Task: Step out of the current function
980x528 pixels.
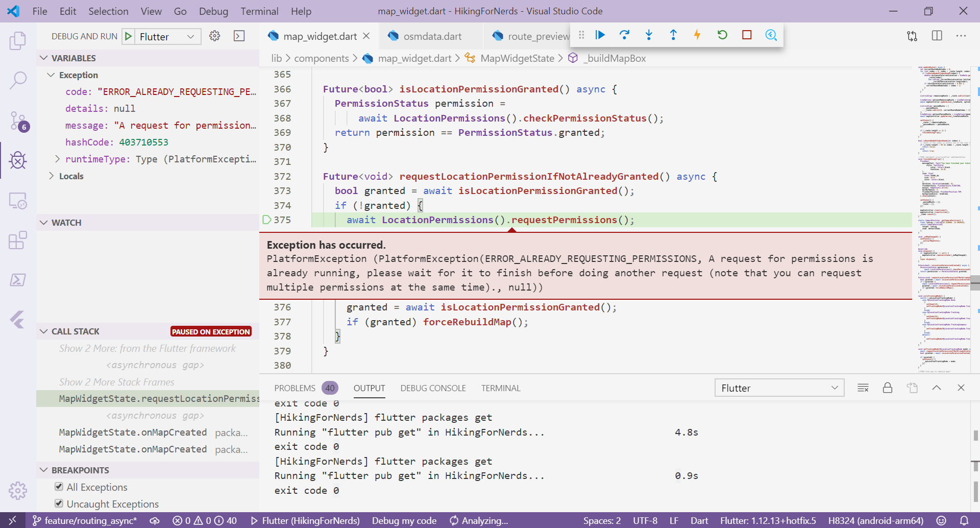Action: pyautogui.click(x=673, y=35)
